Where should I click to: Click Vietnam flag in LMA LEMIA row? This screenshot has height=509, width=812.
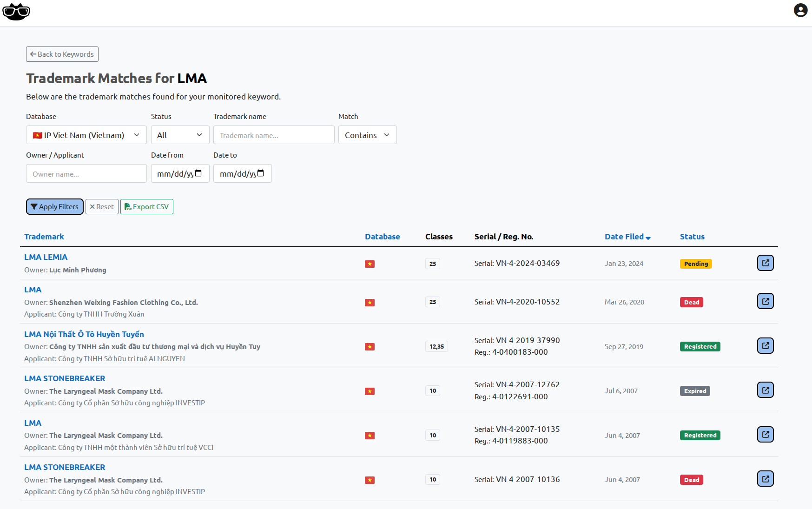tap(370, 264)
